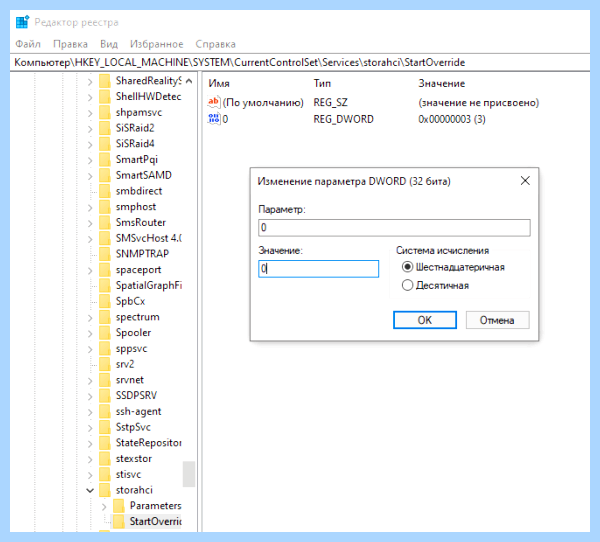Image resolution: width=600 pixels, height=542 pixels.
Task: Click the Значение column header
Action: point(442,83)
